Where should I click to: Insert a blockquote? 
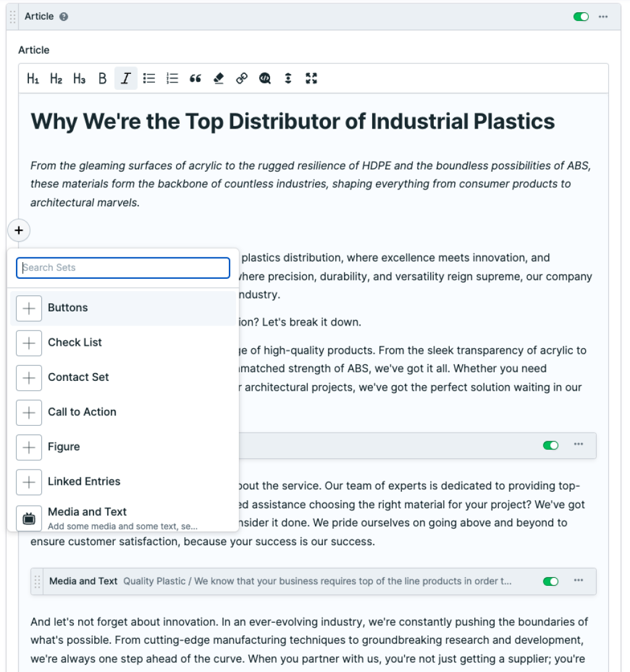(x=196, y=78)
